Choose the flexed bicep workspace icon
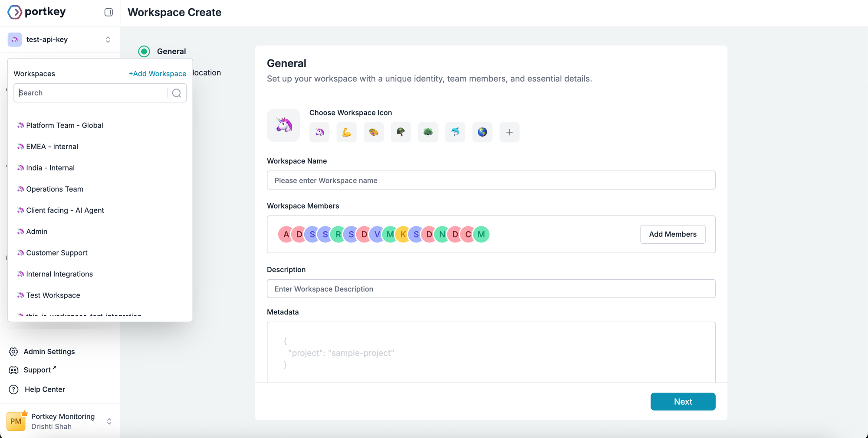The height and width of the screenshot is (438, 868). (346, 132)
